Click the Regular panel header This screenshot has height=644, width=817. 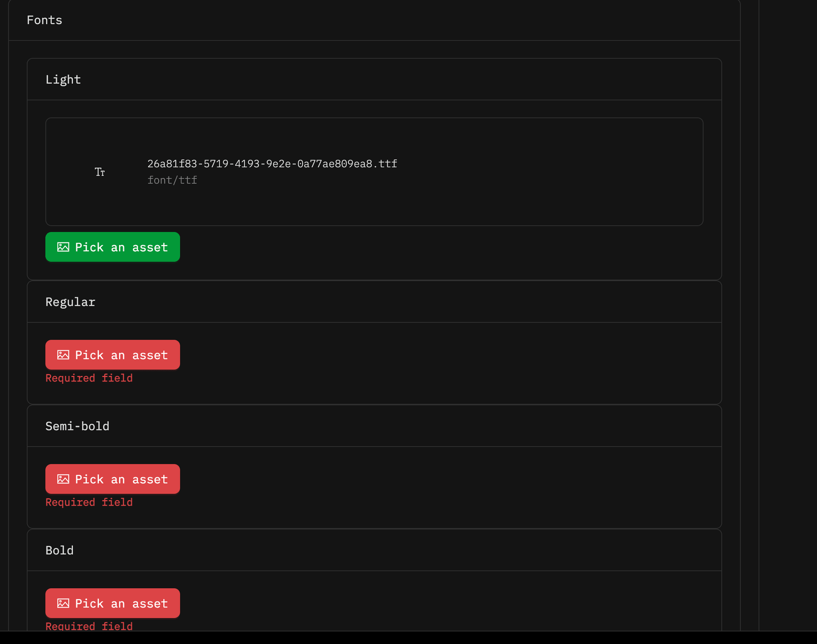(70, 302)
